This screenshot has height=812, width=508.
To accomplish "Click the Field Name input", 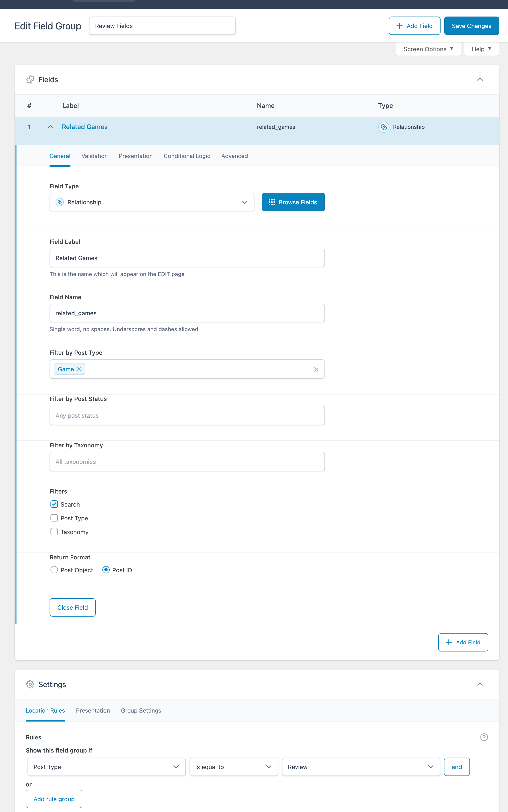I will (x=187, y=313).
